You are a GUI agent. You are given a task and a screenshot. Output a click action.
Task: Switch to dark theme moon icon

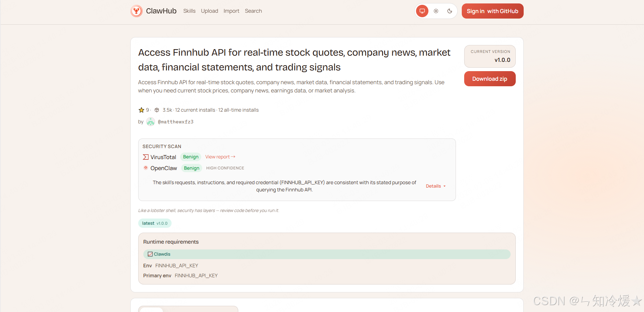point(450,11)
